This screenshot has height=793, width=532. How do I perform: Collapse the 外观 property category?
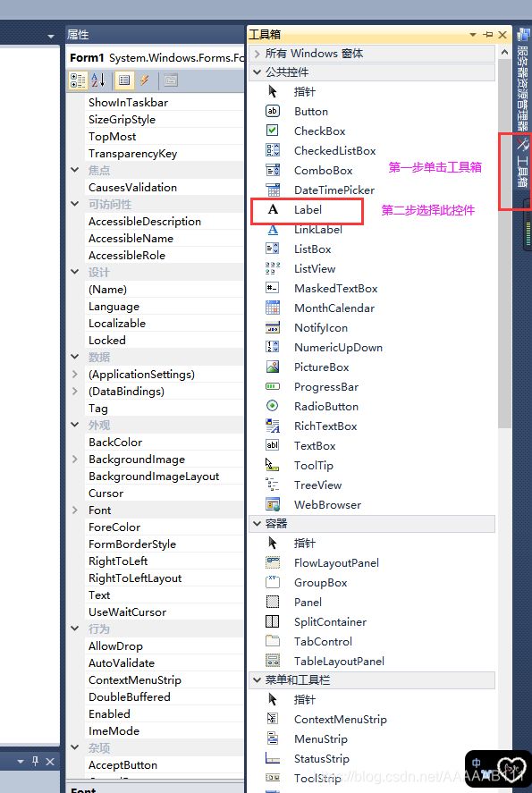pyautogui.click(x=75, y=425)
